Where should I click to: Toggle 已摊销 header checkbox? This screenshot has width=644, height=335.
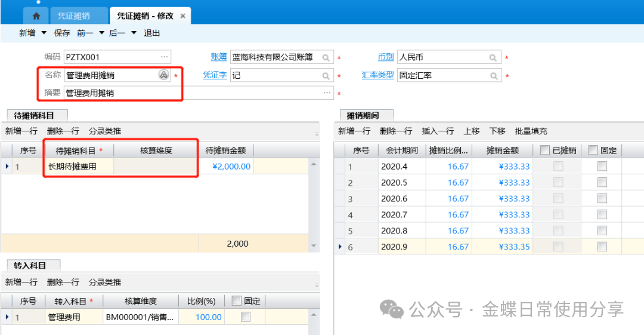click(x=544, y=150)
